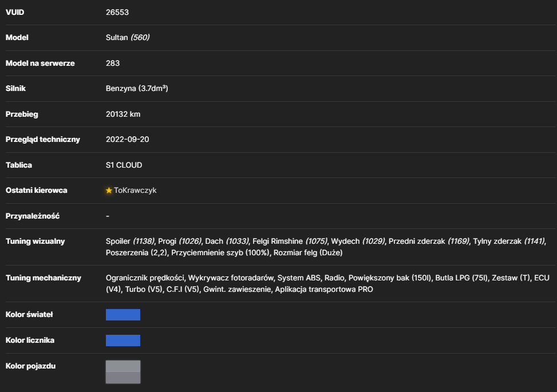Click the Silnik label
This screenshot has height=392, width=557.
pos(15,88)
